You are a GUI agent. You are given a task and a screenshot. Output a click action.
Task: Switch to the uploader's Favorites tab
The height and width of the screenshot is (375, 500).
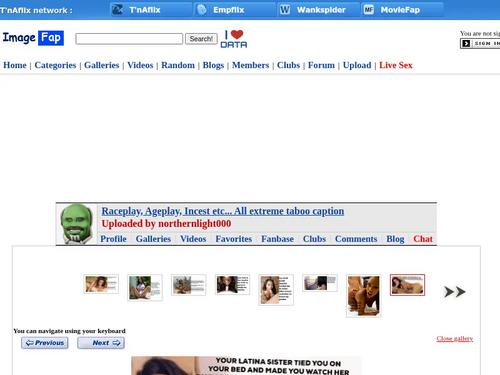pyautogui.click(x=234, y=239)
